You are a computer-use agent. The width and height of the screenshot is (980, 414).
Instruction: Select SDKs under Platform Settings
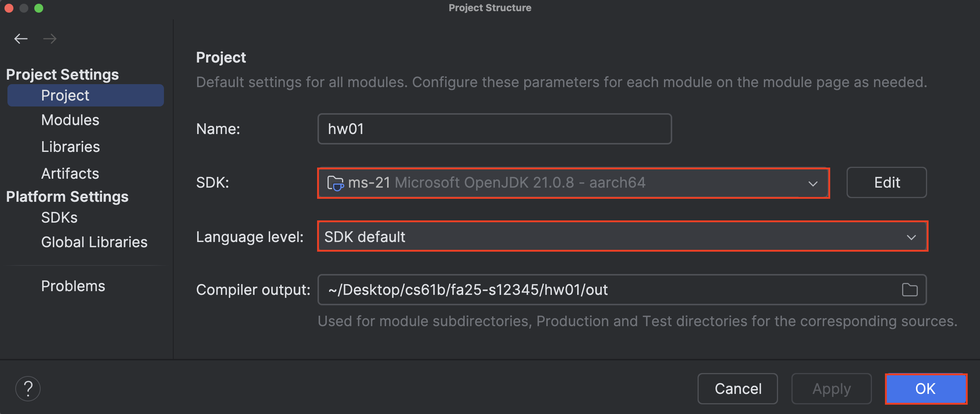59,217
